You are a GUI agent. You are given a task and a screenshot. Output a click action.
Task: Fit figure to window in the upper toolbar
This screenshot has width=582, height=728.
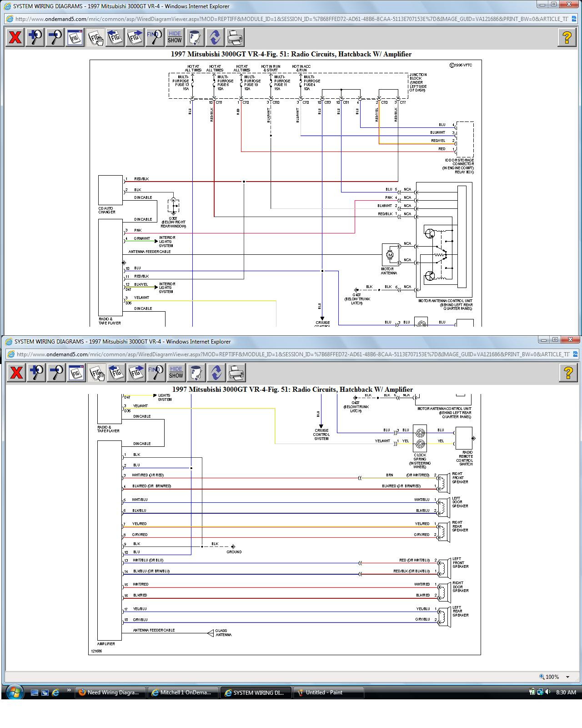tap(75, 37)
